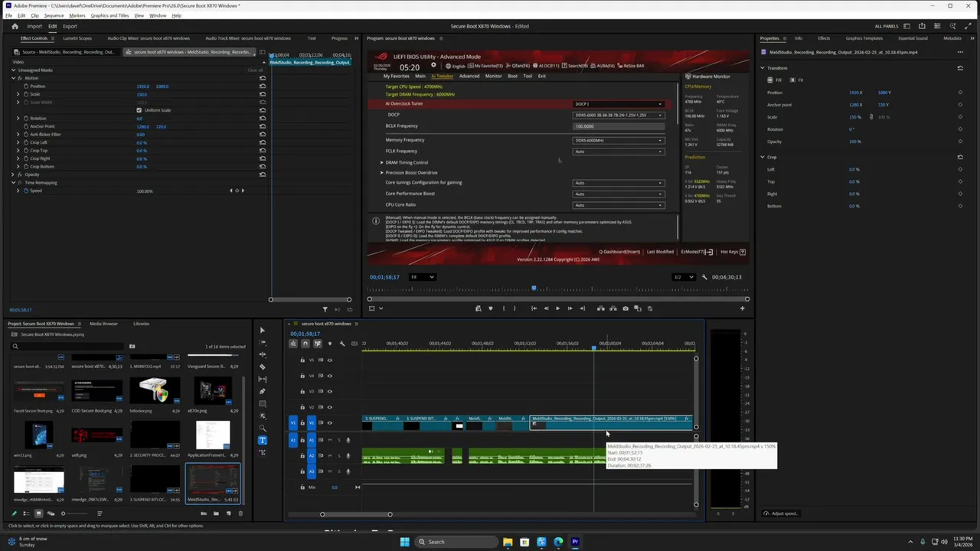The width and height of the screenshot is (980, 551).
Task: Switch to the Export workspace
Action: point(70,26)
